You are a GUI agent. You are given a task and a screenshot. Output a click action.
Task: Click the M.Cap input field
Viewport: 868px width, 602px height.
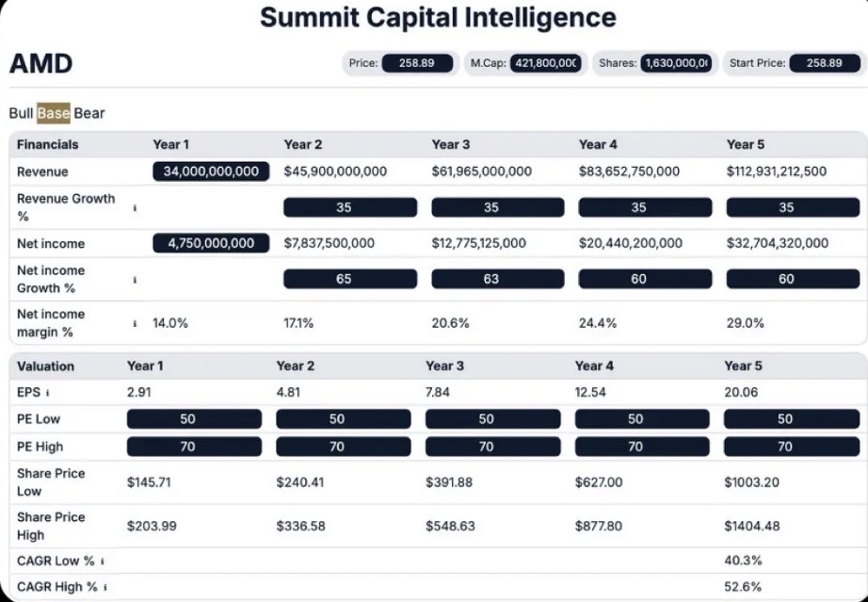[544, 63]
